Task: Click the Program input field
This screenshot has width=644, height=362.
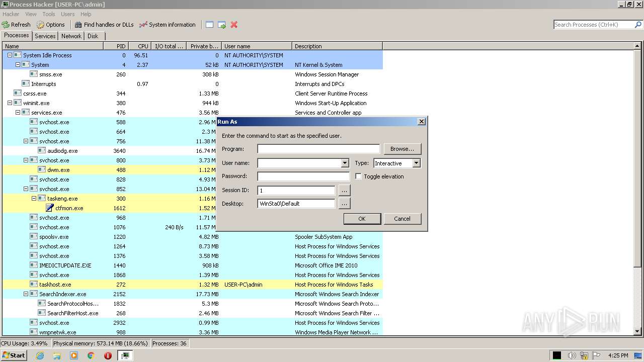Action: click(318, 149)
